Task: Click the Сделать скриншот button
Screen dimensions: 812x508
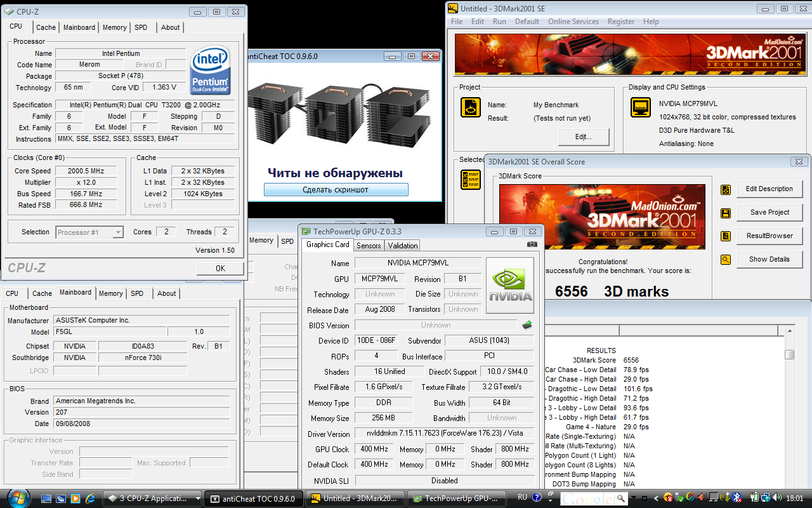Action: pos(336,190)
